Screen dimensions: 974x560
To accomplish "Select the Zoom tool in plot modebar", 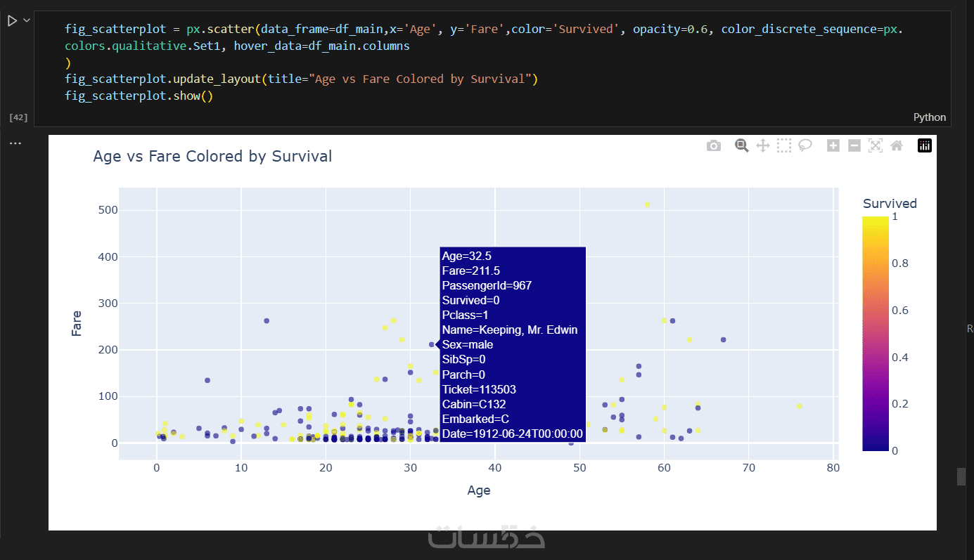I will click(741, 145).
